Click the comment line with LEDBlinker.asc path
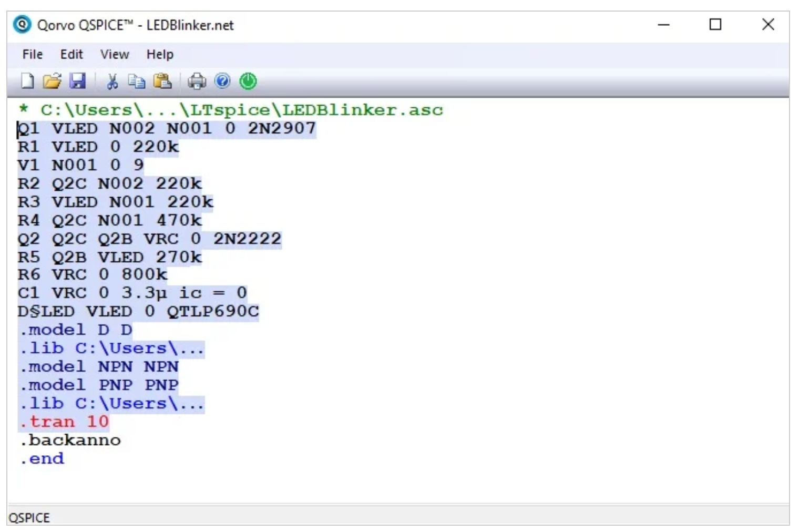The image size is (799, 532). tap(231, 110)
